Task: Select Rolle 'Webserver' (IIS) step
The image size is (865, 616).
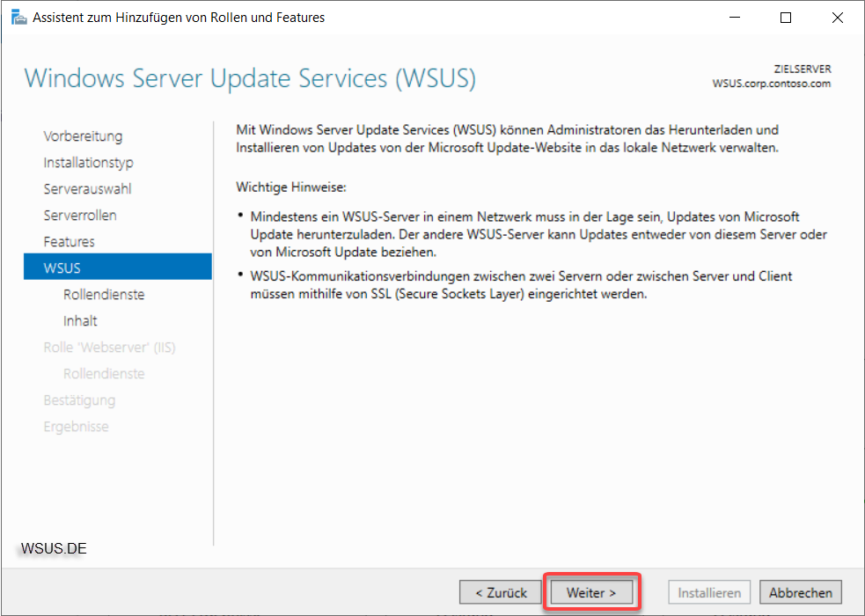Action: [x=109, y=348]
